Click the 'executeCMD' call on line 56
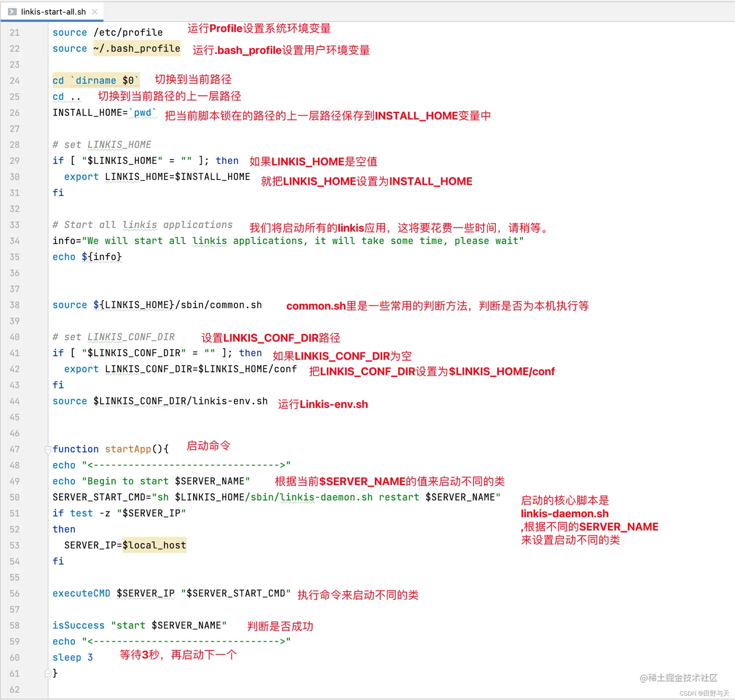This screenshot has width=735, height=700. point(81,594)
